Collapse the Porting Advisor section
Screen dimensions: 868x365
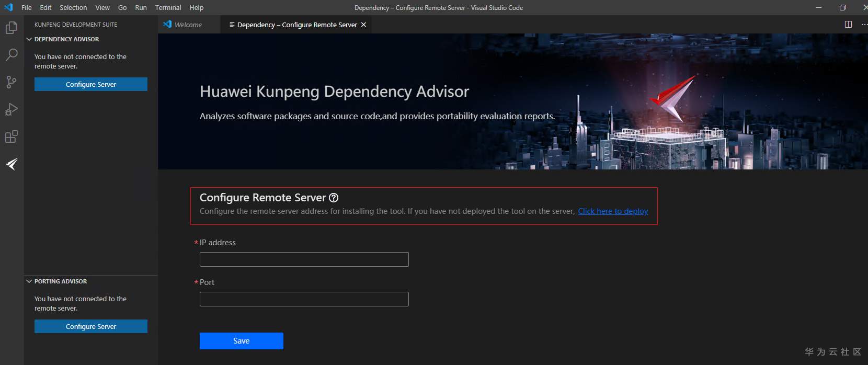coord(29,281)
